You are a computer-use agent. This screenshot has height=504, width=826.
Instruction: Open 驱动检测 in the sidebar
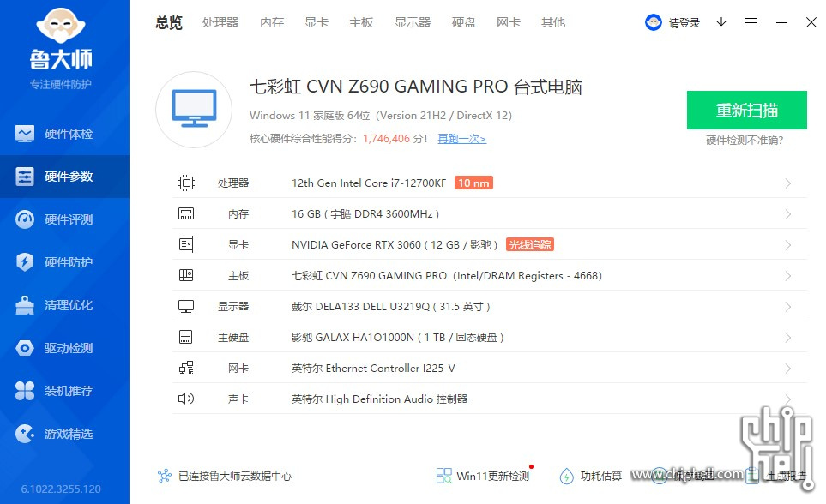coord(64,348)
